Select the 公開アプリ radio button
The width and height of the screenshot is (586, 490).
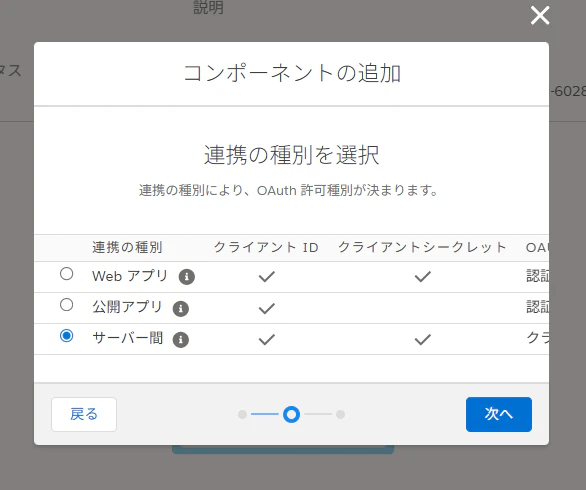pyautogui.click(x=67, y=305)
